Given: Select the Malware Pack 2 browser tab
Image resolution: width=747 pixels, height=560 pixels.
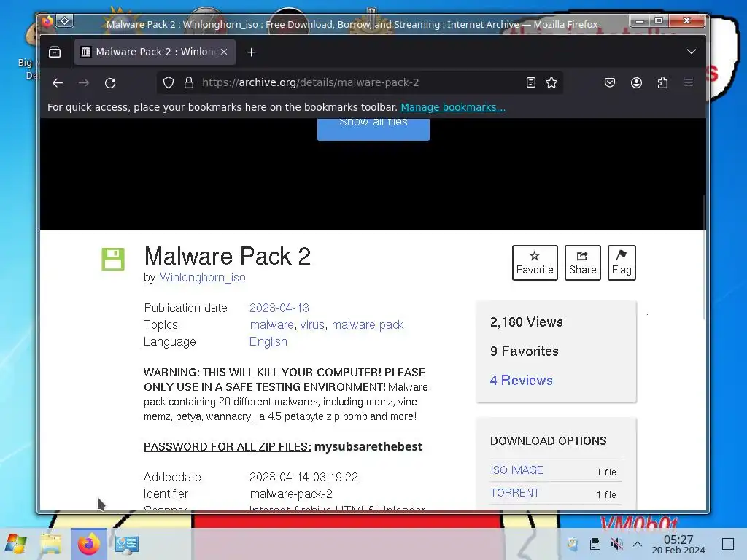Looking at the screenshot, I should tap(155, 52).
